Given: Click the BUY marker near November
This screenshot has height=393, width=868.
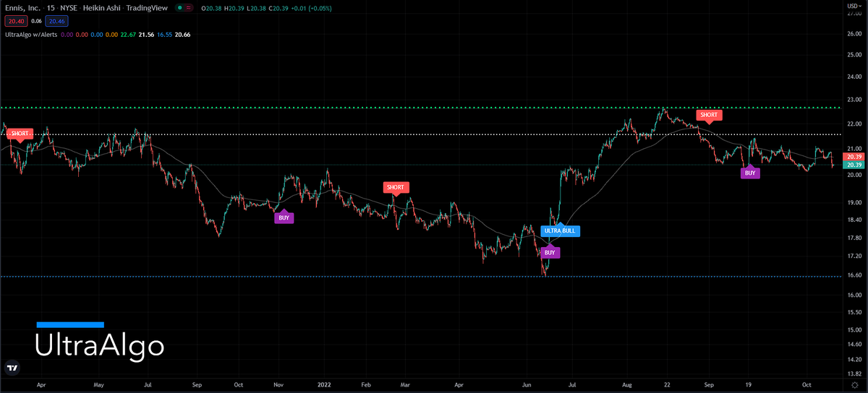Looking at the screenshot, I should 284,217.
